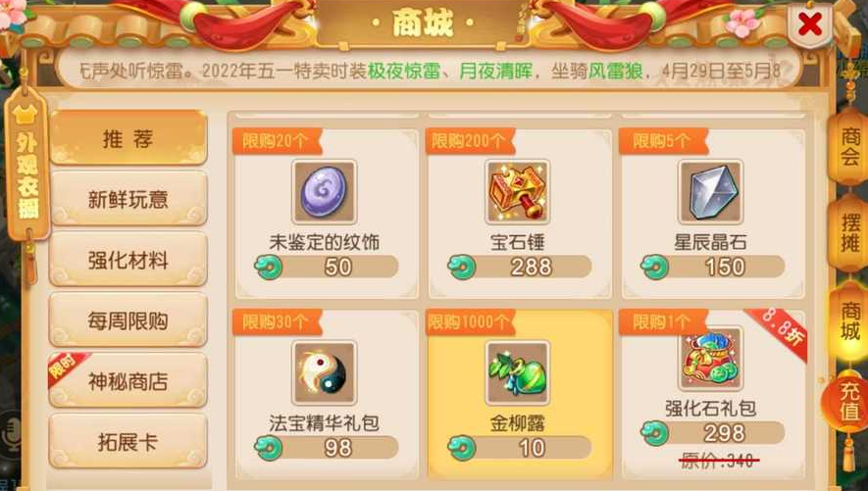Go to the 摆摊 lantern tab
The height and width of the screenshot is (491, 868).
point(849,233)
